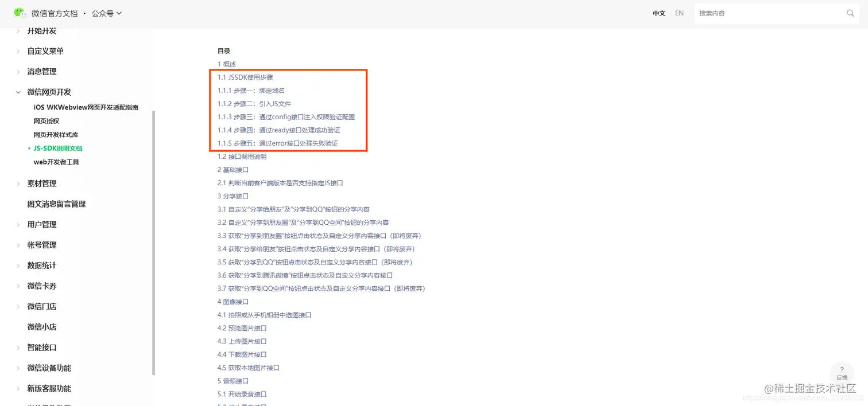The height and width of the screenshot is (406, 868).
Task: Jump to 1.1 JSSDK使用步骤
Action: [245, 77]
